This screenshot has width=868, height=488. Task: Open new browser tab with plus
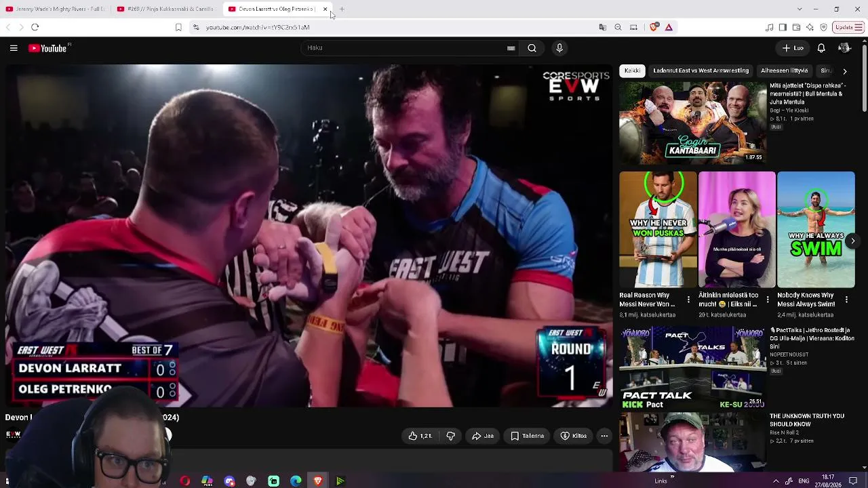click(342, 9)
